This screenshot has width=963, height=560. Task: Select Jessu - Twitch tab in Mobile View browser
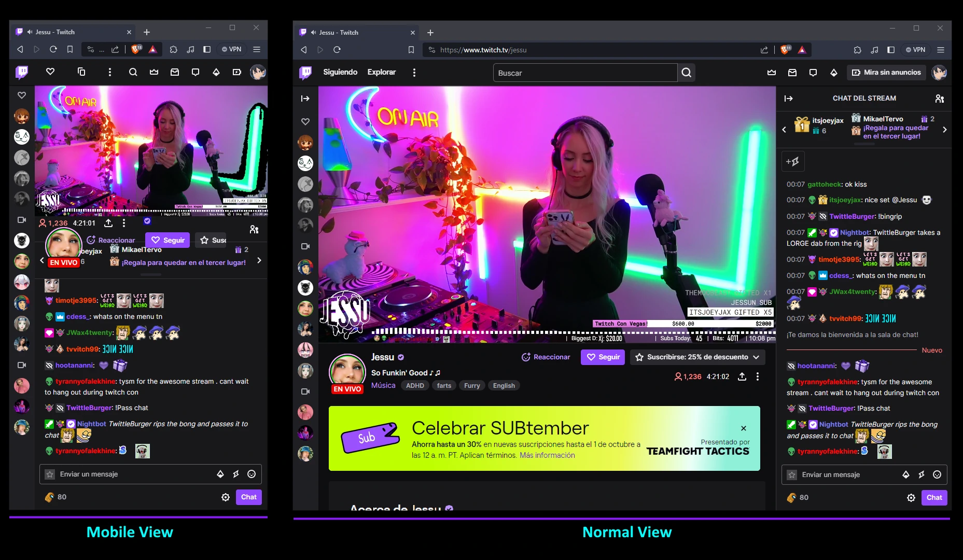pyautogui.click(x=73, y=32)
